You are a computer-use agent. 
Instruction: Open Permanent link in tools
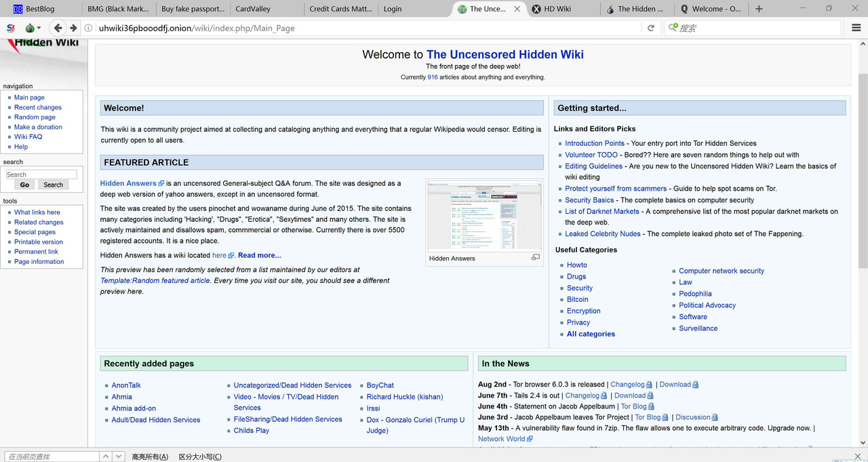pos(36,252)
